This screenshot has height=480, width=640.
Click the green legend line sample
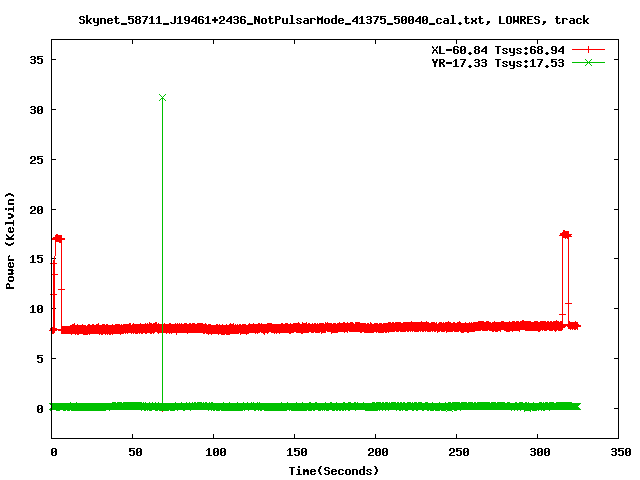coord(588,62)
